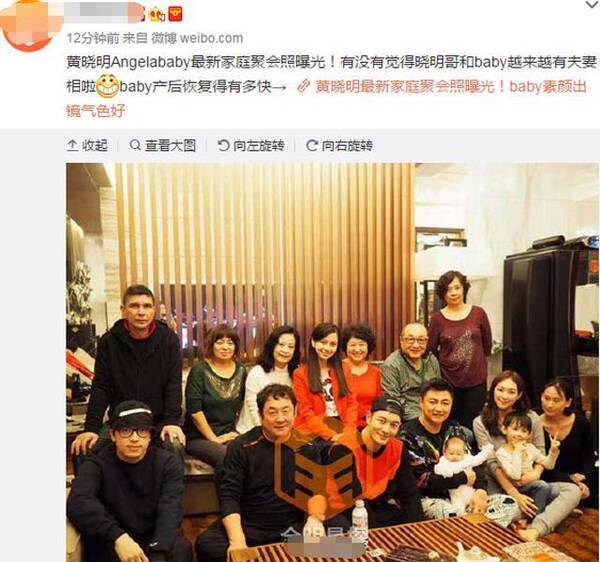The height and width of the screenshot is (562, 600).
Task: Rotate the photo with 向右旋转
Action: coord(339,145)
